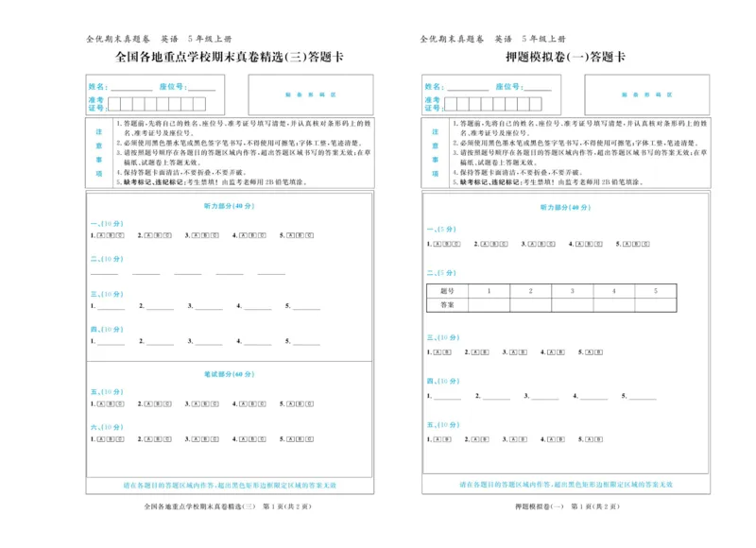This screenshot has width=756, height=548.
Task: Mark bubble B for question 3 in section 六
Action: click(x=206, y=438)
